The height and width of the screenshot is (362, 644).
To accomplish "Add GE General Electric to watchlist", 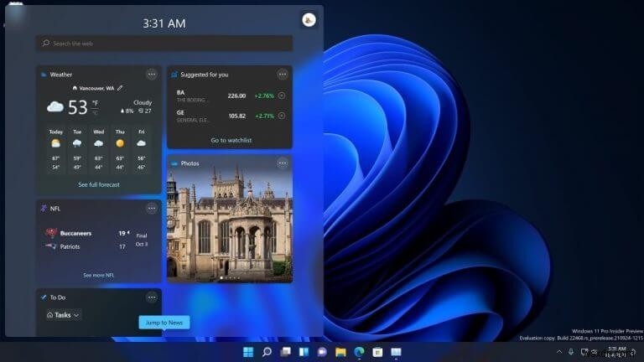I will coord(282,116).
